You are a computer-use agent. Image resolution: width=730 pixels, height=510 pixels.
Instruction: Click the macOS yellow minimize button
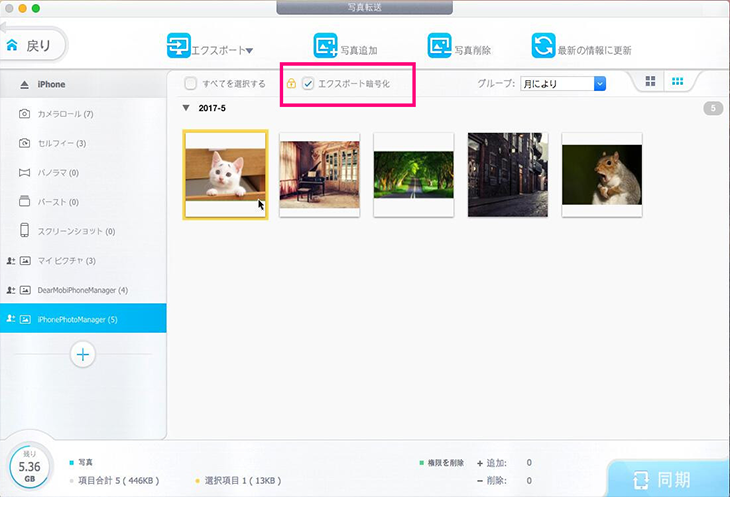(x=22, y=8)
